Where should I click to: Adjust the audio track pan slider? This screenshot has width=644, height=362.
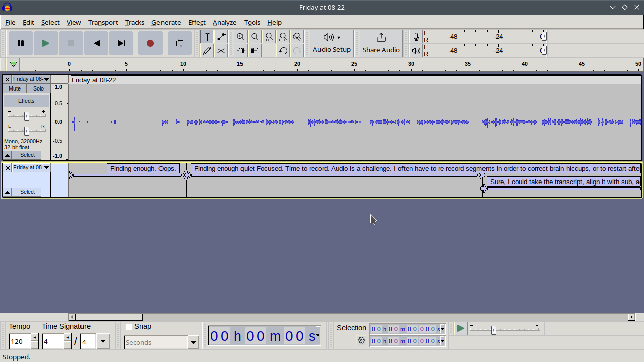27,131
